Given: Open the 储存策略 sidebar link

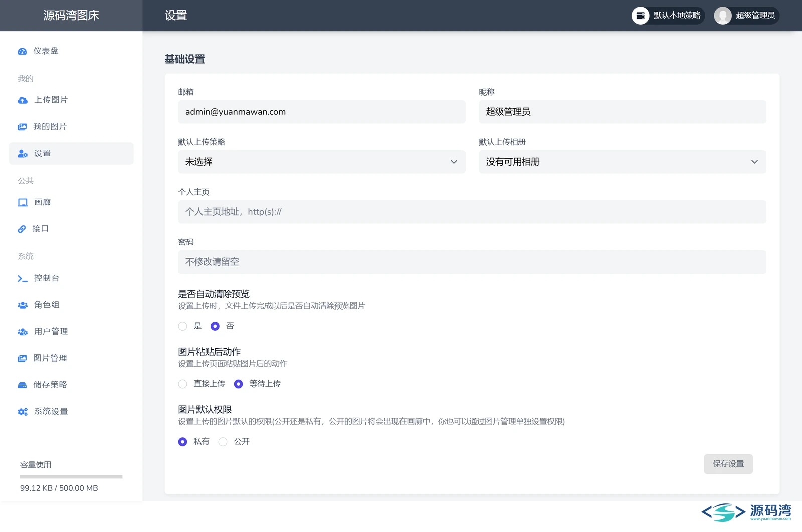Looking at the screenshot, I should pyautogui.click(x=71, y=385).
